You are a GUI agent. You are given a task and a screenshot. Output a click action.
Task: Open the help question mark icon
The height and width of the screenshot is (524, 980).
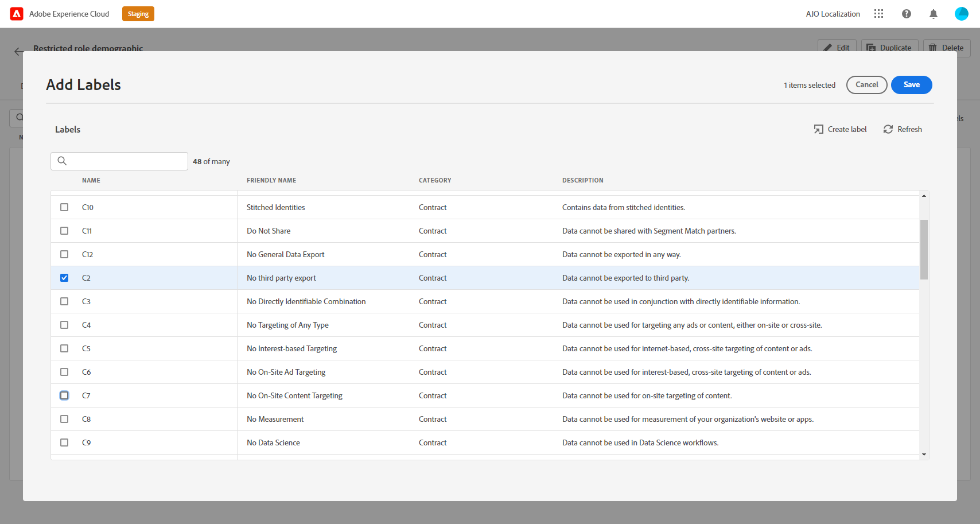click(x=907, y=14)
